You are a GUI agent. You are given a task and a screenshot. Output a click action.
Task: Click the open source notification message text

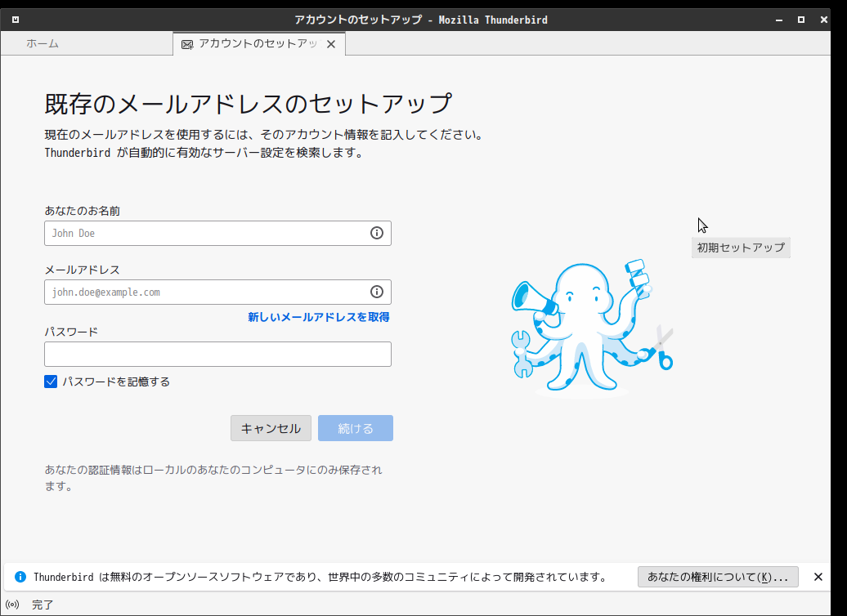click(x=321, y=577)
